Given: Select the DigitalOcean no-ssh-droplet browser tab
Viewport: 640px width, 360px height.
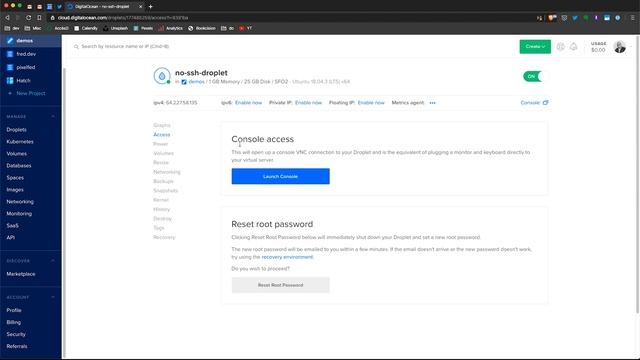Looking at the screenshot, I should (x=104, y=7).
